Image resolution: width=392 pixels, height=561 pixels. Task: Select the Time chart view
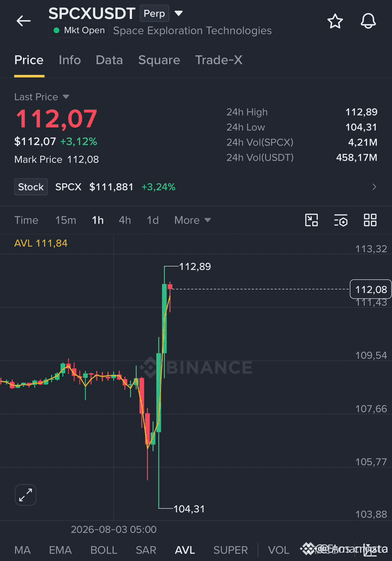tap(26, 220)
